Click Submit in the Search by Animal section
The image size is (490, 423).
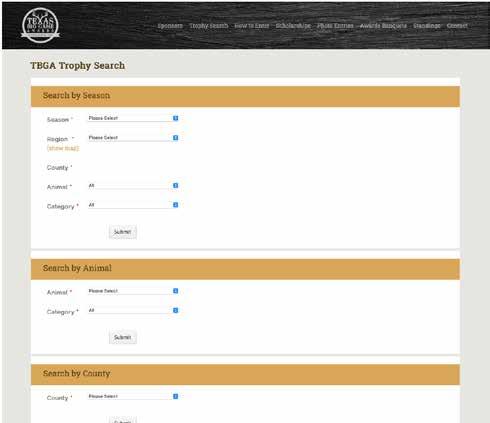click(123, 337)
